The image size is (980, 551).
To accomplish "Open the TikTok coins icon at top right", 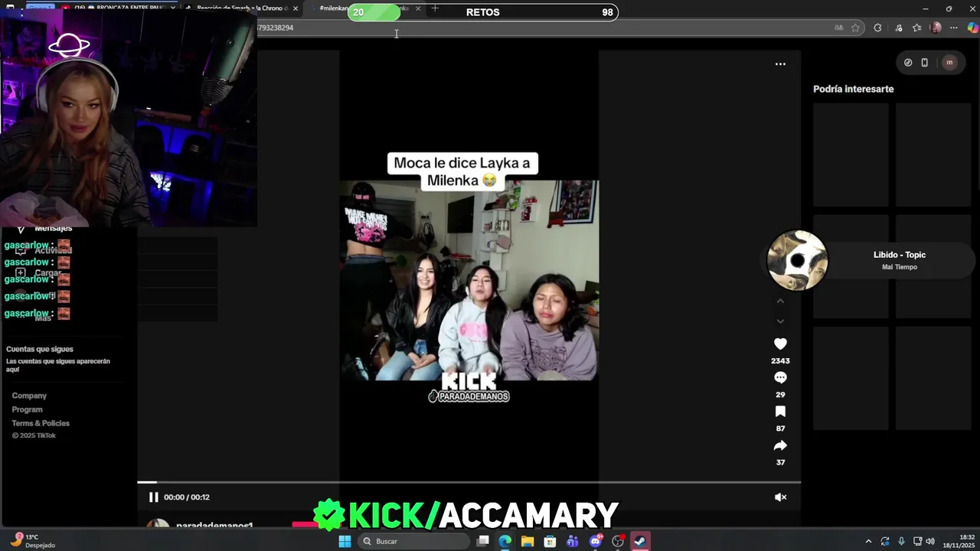I will point(908,63).
